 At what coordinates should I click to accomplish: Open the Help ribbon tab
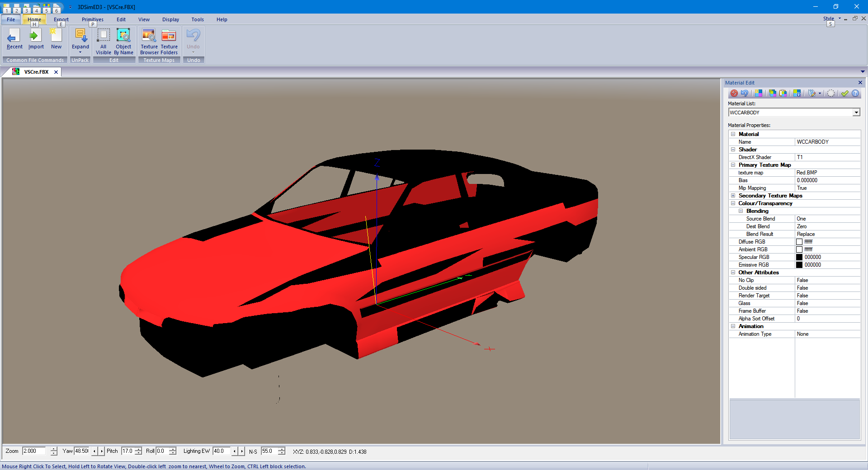point(222,19)
